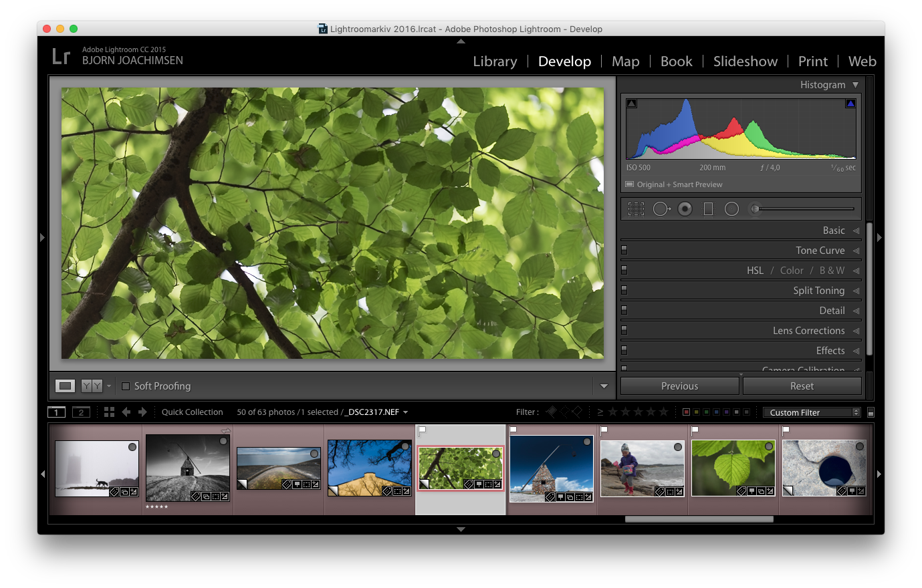Enable the Soft Proofing checkbox

click(126, 386)
